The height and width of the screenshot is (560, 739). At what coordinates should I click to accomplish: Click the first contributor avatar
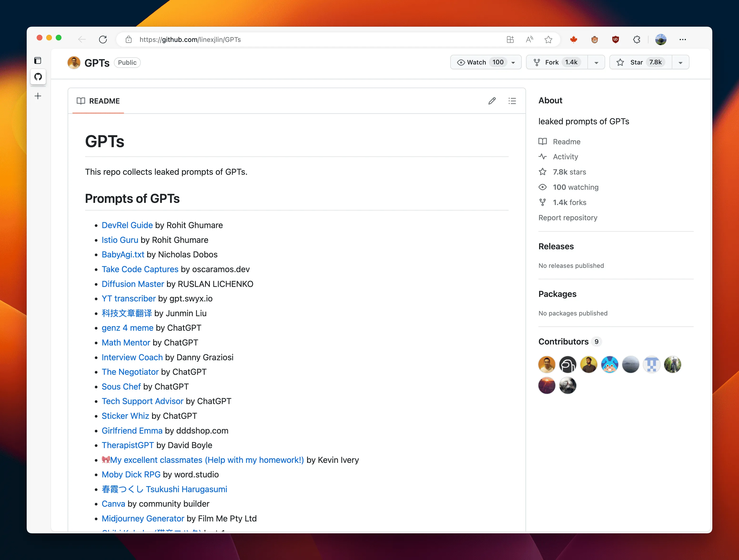(547, 364)
